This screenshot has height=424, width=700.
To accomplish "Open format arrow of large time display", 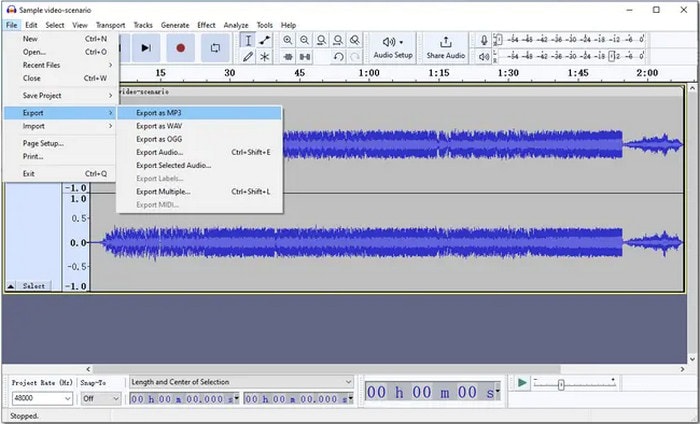I will coord(497,392).
